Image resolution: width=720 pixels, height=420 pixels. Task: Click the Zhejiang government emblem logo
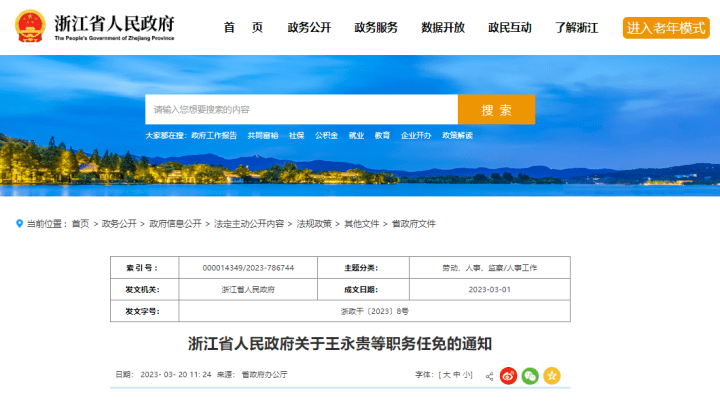[30, 26]
